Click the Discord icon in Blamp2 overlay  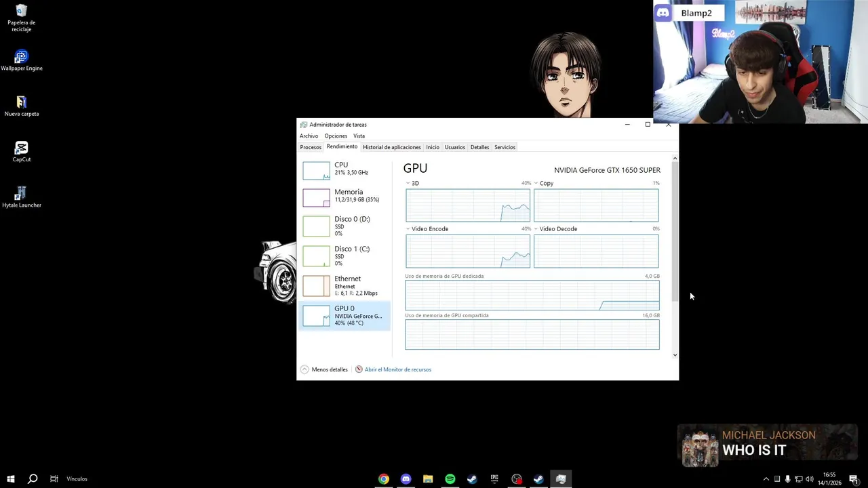(663, 13)
